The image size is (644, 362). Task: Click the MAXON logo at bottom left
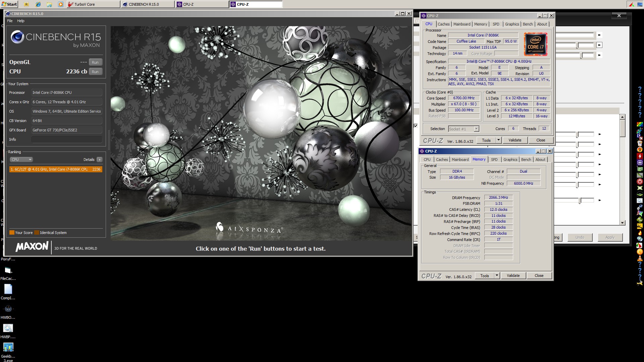point(32,247)
